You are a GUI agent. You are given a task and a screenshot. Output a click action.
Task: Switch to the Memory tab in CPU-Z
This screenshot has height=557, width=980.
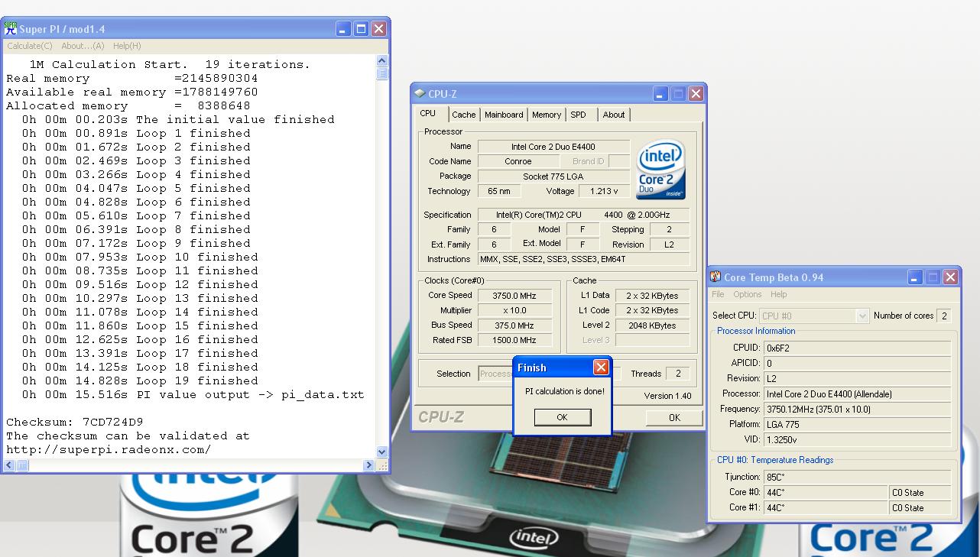(x=547, y=115)
